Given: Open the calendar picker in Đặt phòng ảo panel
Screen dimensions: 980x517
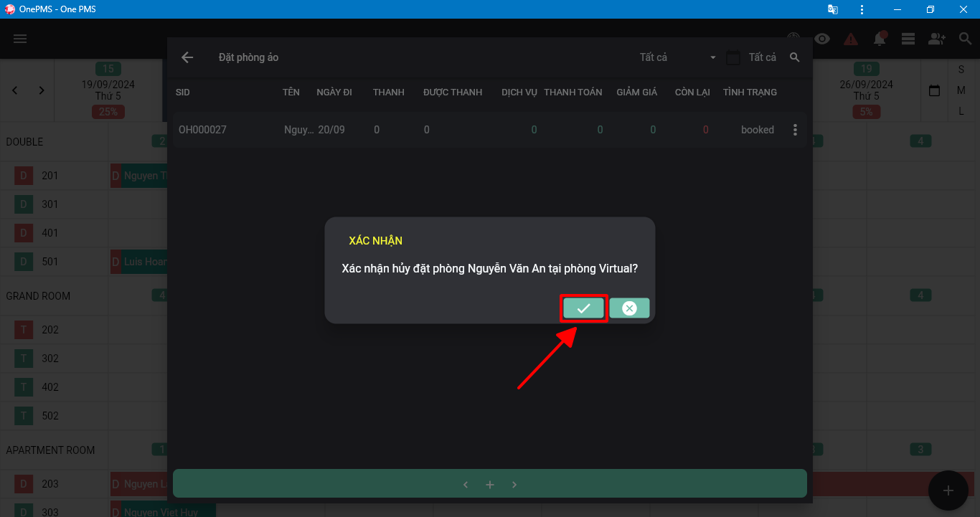Looking at the screenshot, I should [732, 57].
